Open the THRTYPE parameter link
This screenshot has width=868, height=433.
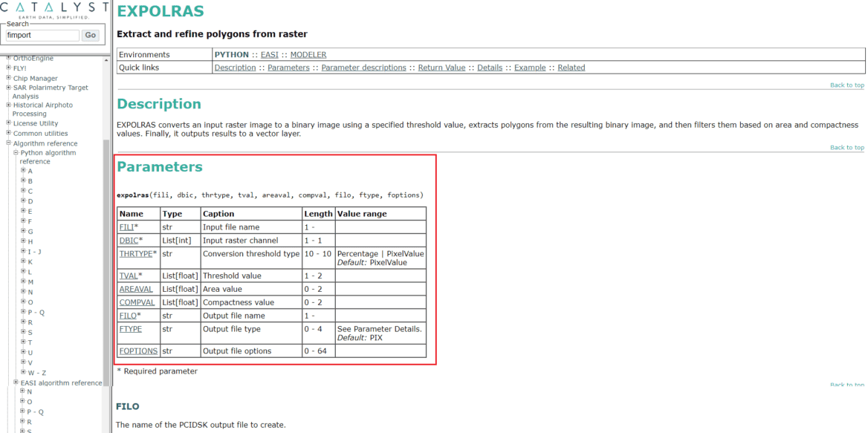click(x=136, y=253)
